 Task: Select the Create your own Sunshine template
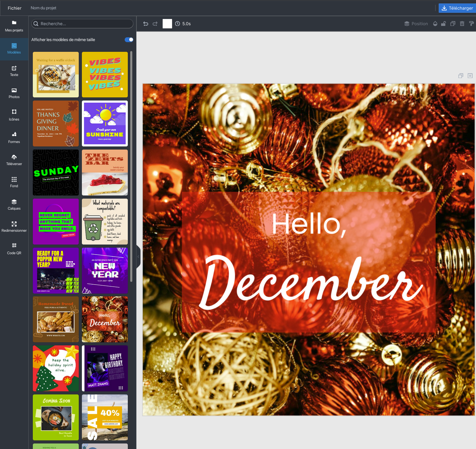point(105,124)
